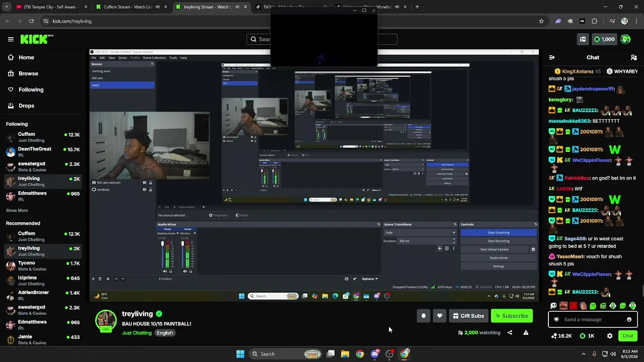Toggle lock for full cam webcam source
The image size is (644, 362).
[x=150, y=183]
